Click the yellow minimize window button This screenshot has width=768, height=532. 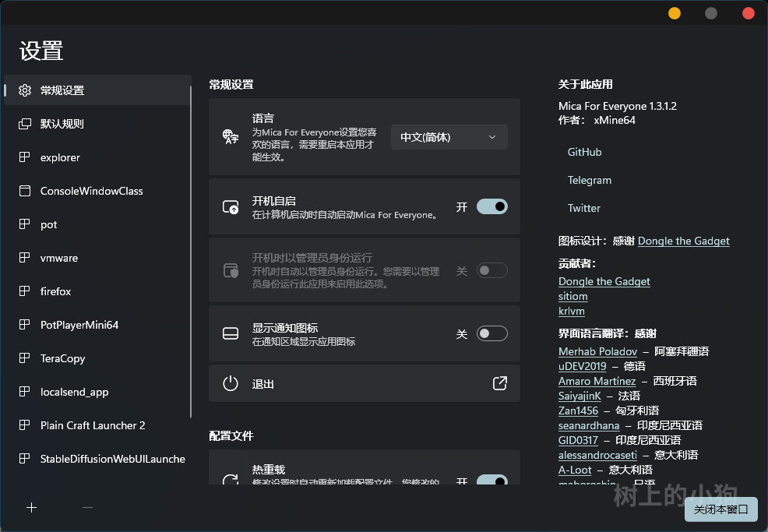click(675, 12)
